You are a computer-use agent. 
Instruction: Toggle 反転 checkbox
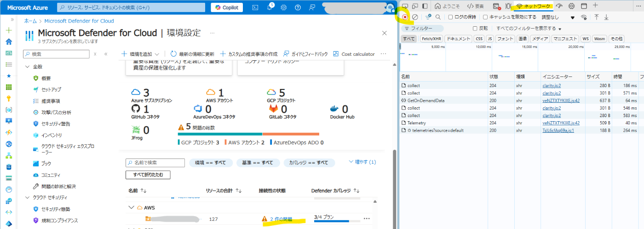click(x=475, y=29)
